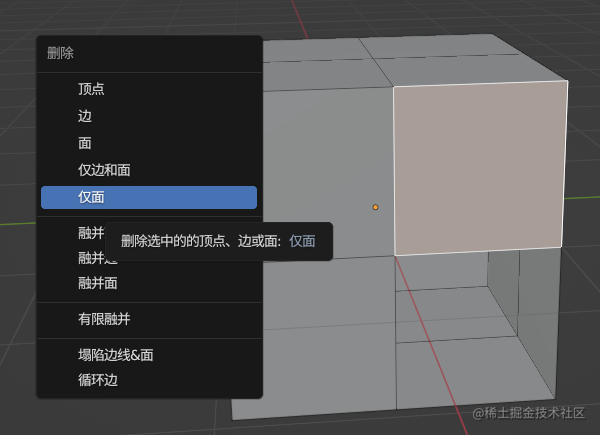This screenshot has width=600, height=435.
Task: Click the selected highlighted cube face
Action: pyautogui.click(x=480, y=168)
